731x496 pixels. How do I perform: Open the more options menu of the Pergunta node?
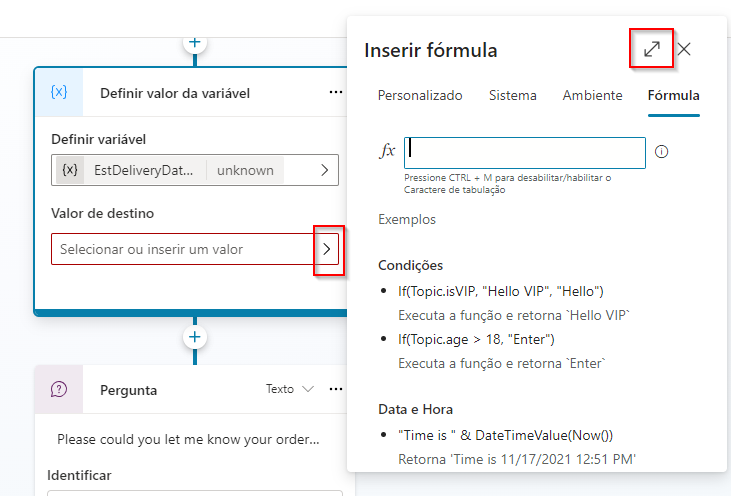[x=335, y=389]
